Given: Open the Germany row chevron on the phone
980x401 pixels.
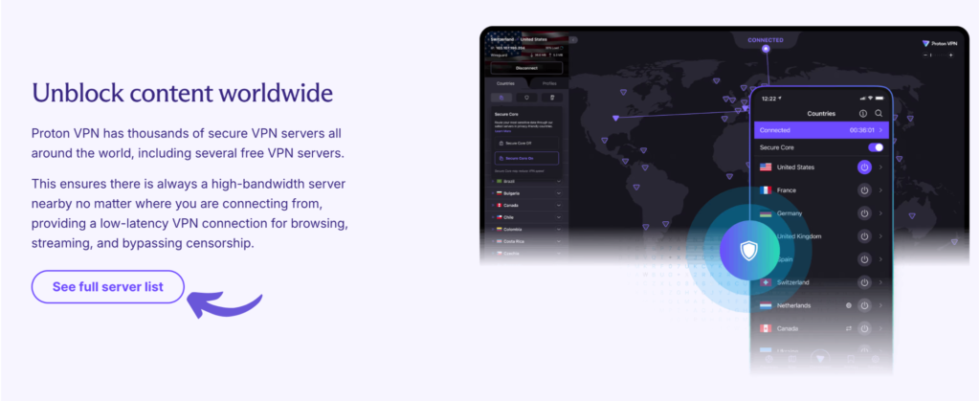Looking at the screenshot, I should [x=880, y=213].
